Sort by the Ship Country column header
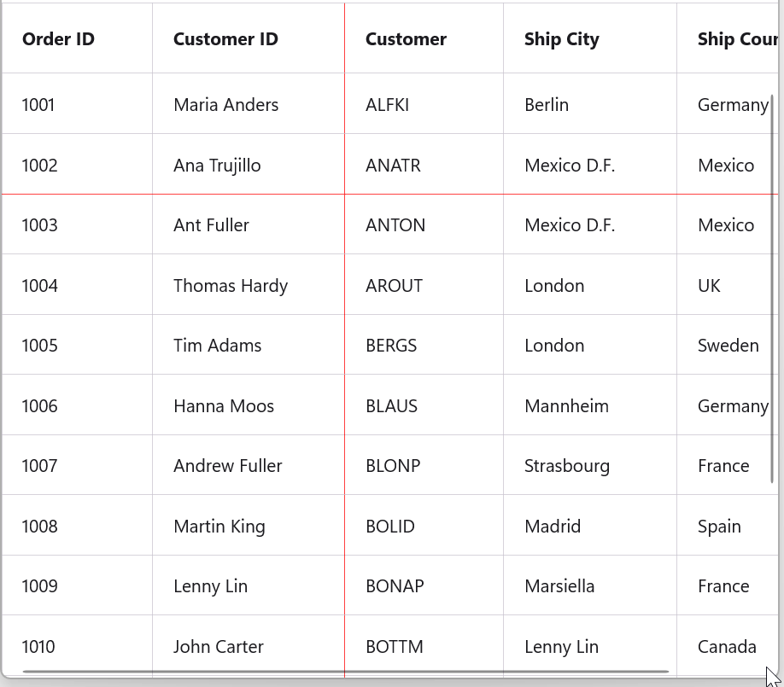 (x=738, y=39)
